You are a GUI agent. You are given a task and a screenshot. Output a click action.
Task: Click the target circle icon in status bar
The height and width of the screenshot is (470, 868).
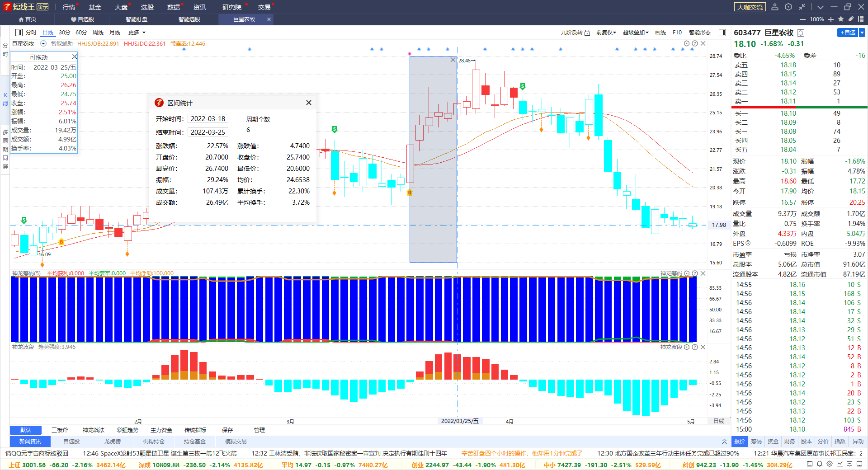click(830, 464)
